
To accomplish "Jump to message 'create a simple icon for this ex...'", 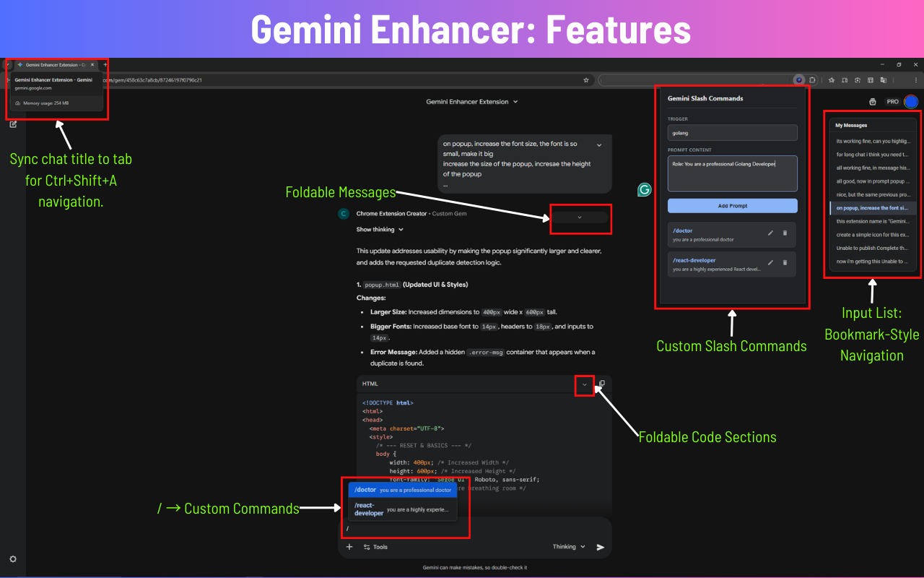I will pos(873,235).
